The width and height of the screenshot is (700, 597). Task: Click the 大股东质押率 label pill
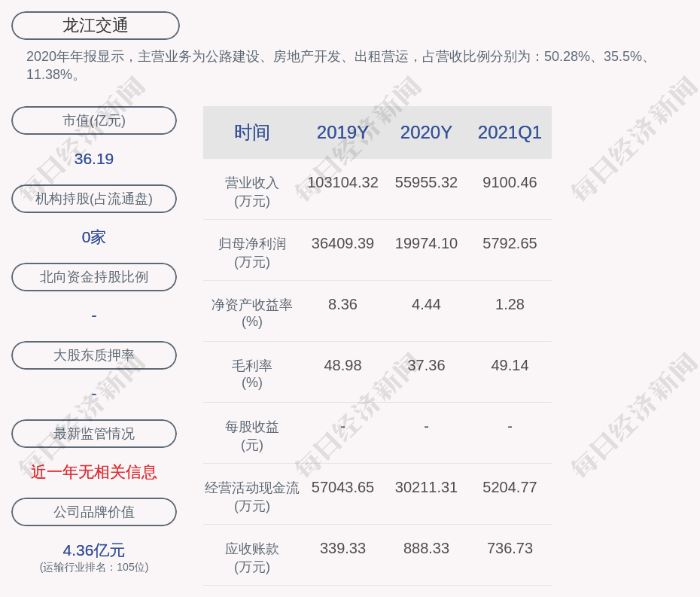coord(94,355)
